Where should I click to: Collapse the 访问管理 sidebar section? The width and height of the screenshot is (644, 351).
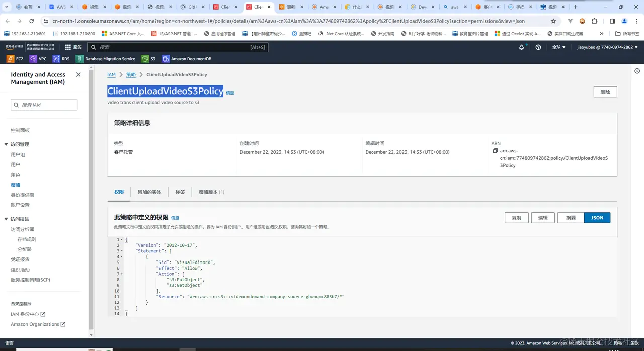point(6,144)
